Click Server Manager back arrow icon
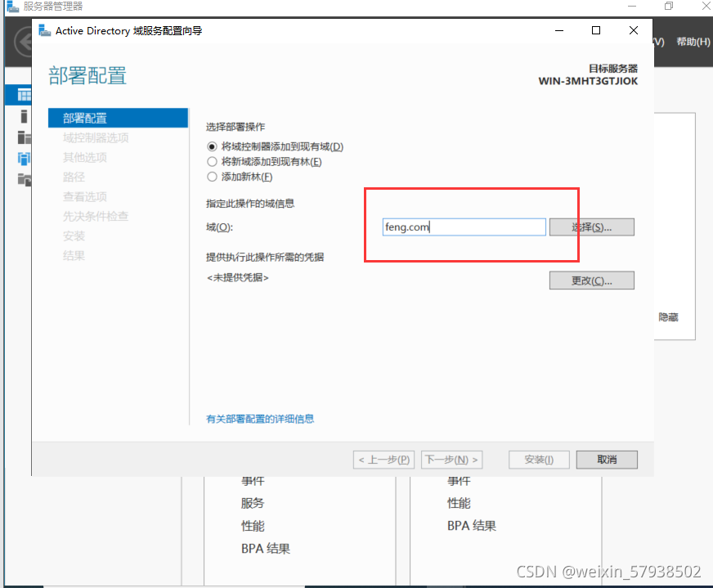Screen dimensions: 713x588 click(23, 43)
